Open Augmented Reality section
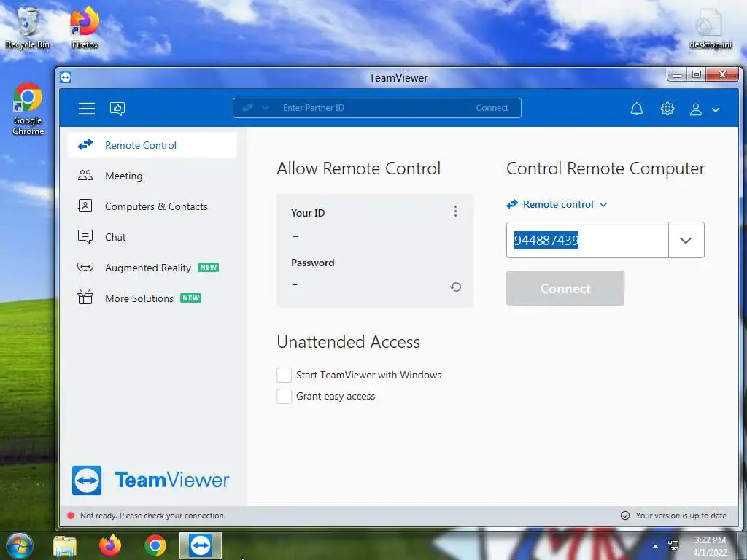The height and width of the screenshot is (560, 747). (x=152, y=267)
